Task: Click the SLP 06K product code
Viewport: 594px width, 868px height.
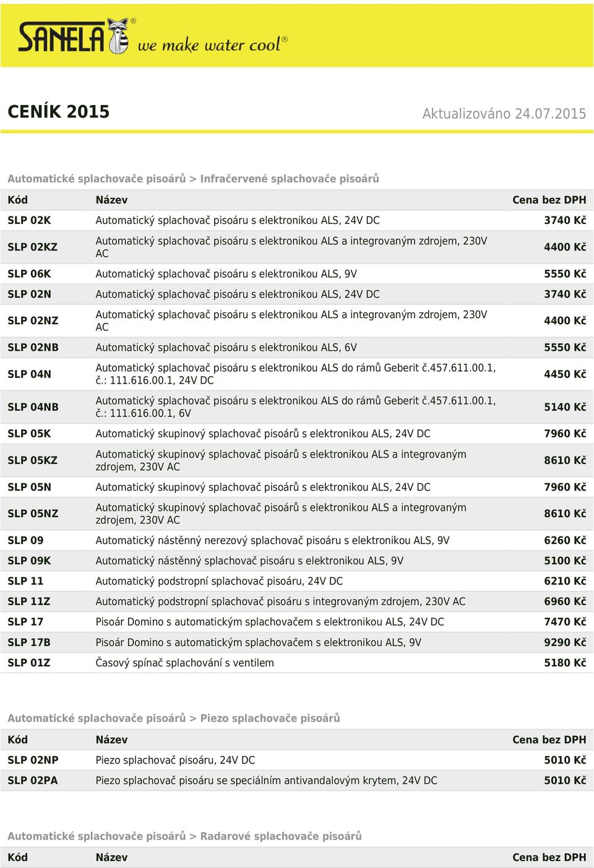Action: 29,273
